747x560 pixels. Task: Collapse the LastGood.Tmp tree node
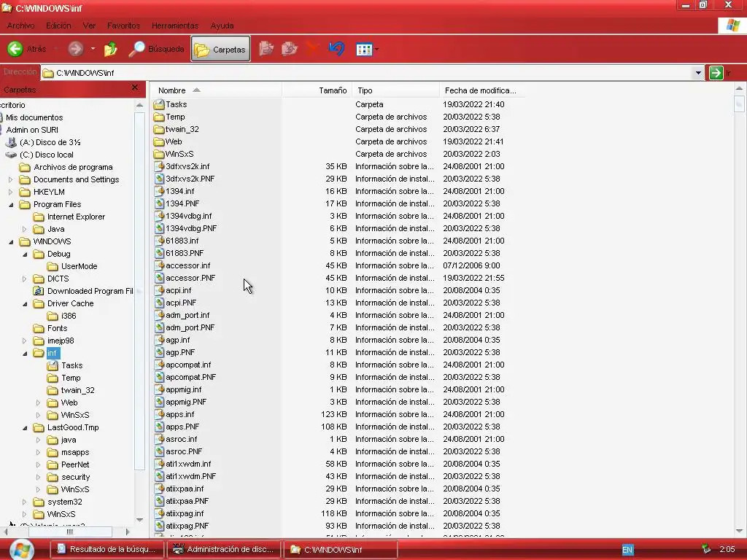point(24,427)
